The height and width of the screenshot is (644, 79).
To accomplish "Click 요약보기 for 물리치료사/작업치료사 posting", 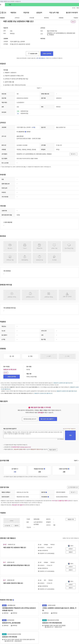I will click(x=71, y=567).
